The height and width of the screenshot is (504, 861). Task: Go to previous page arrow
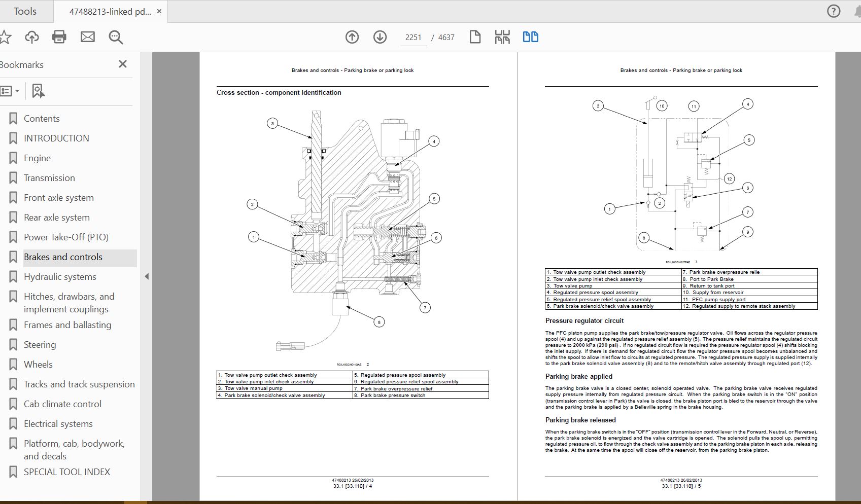coord(352,37)
